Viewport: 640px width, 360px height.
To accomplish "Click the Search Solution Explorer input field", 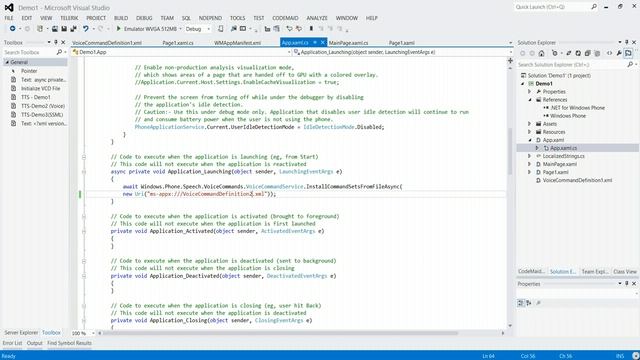I will point(571,64).
